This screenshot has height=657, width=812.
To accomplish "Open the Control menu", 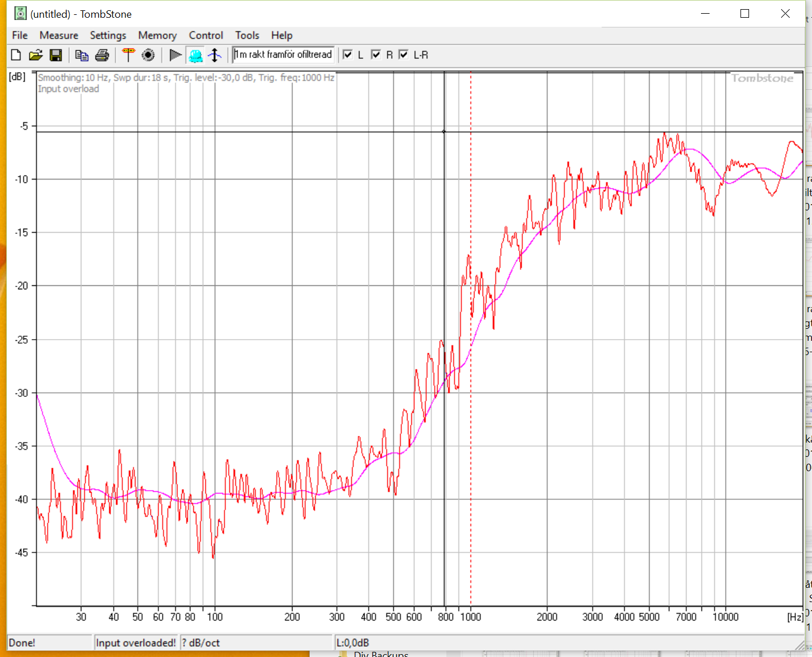I will (206, 35).
